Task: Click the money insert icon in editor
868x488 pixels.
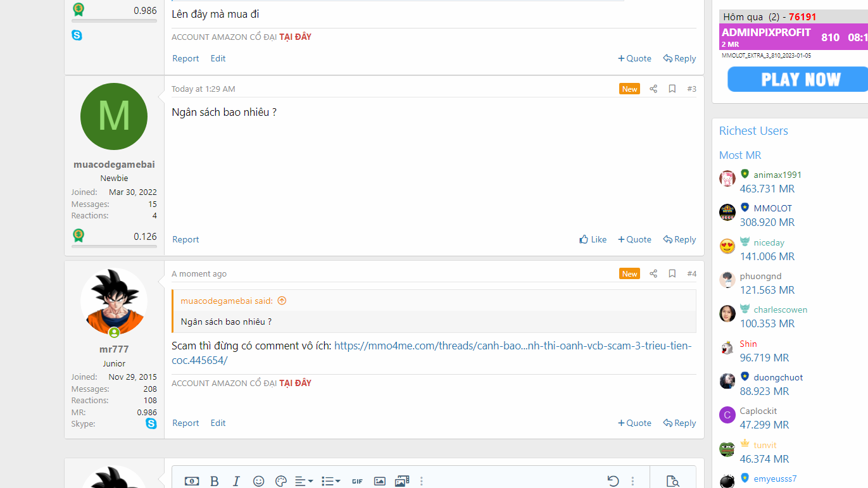Action: point(192,481)
